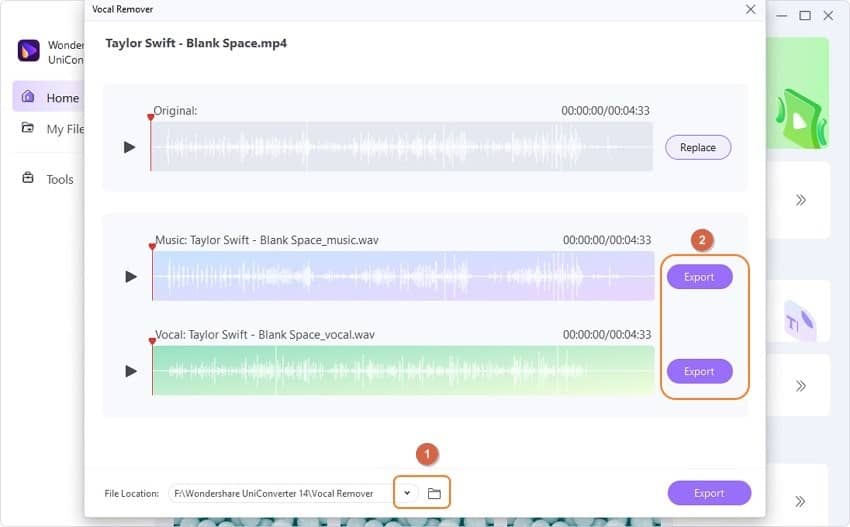Seek within the Vocal waveform

point(403,371)
